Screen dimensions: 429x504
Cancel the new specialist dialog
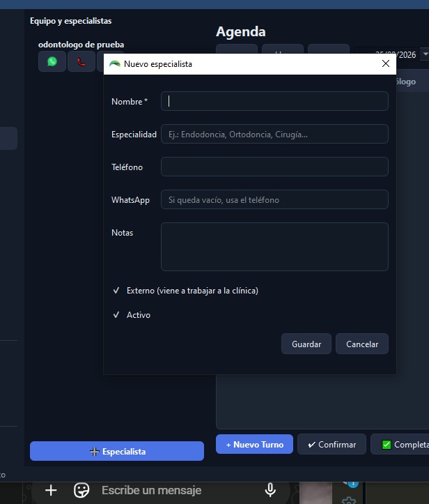point(362,344)
